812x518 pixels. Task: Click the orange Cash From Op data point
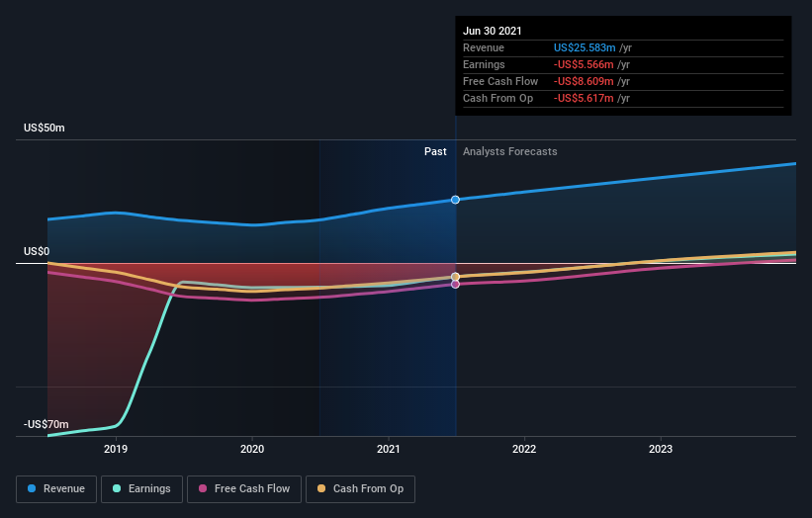pyautogui.click(x=455, y=277)
